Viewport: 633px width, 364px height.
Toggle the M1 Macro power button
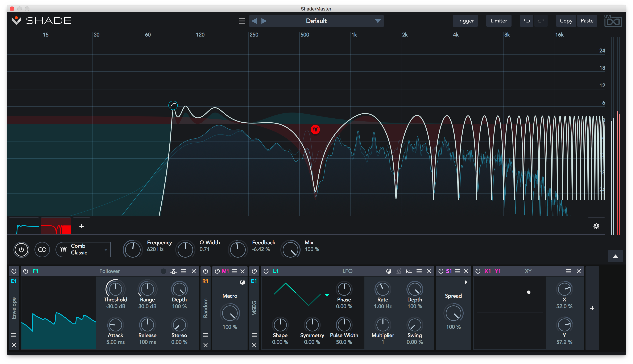pos(217,271)
